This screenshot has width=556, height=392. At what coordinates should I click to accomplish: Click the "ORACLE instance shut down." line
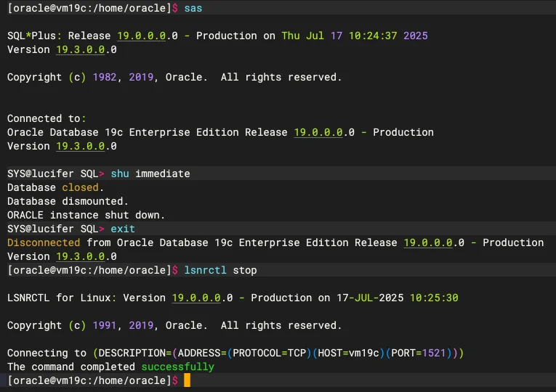point(86,215)
